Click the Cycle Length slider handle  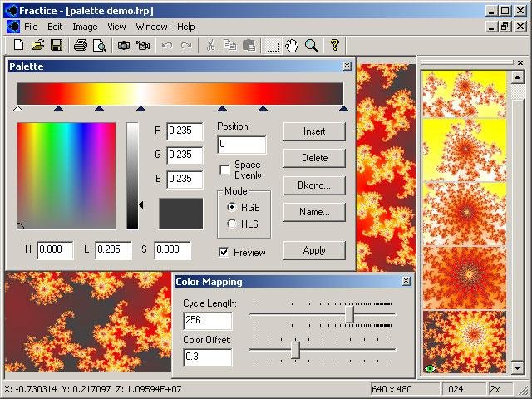349,314
